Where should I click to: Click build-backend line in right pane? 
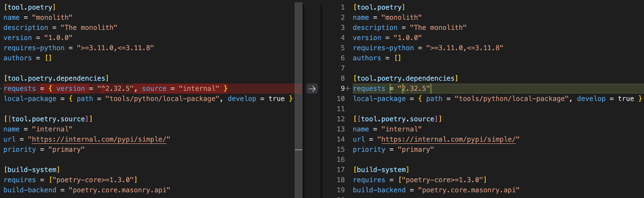[436, 190]
